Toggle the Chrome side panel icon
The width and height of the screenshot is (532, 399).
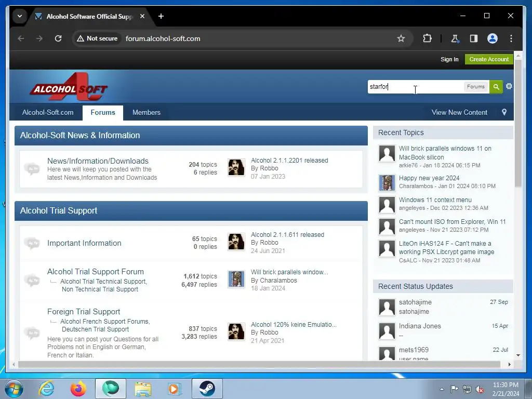[474, 38]
